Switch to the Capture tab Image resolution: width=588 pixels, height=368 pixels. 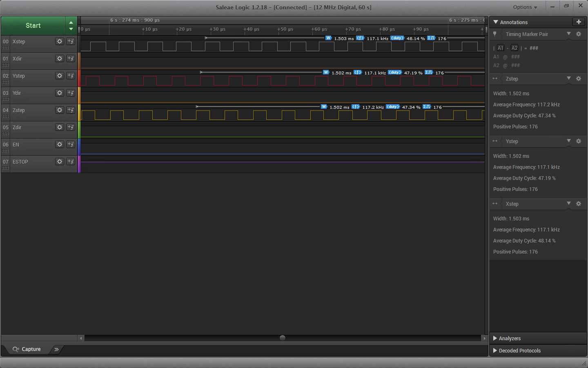[27, 349]
